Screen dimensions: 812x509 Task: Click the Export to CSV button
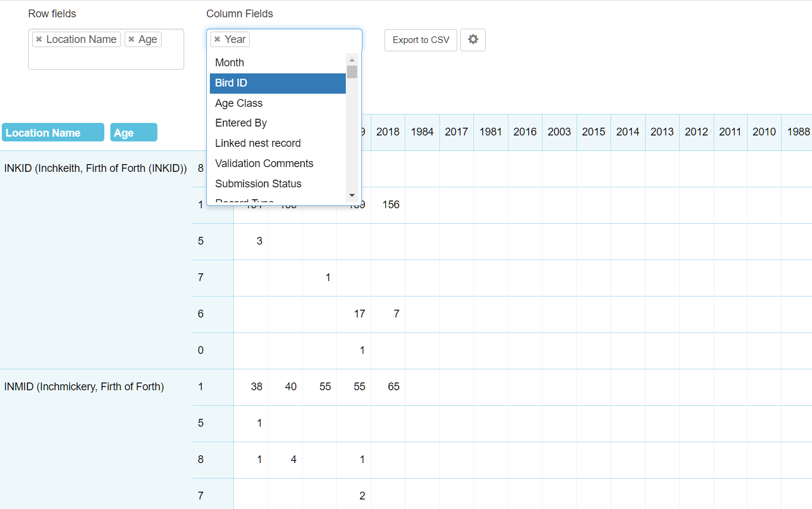click(420, 39)
